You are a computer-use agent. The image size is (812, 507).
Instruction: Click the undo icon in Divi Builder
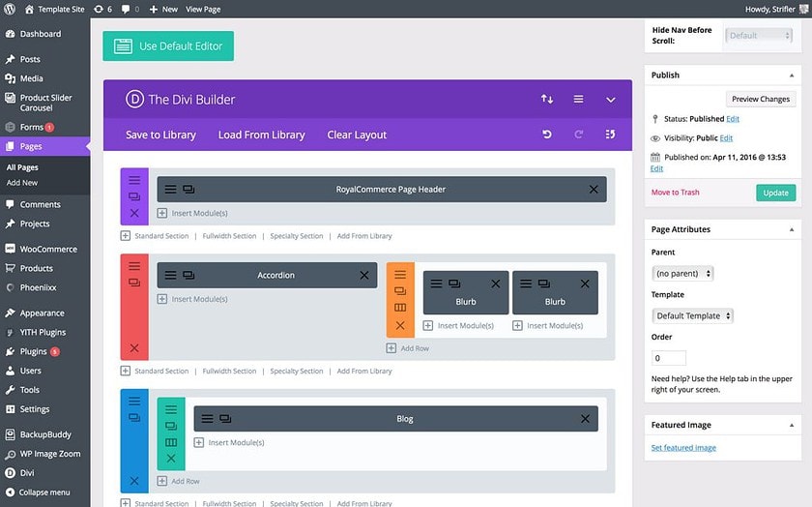(x=547, y=134)
